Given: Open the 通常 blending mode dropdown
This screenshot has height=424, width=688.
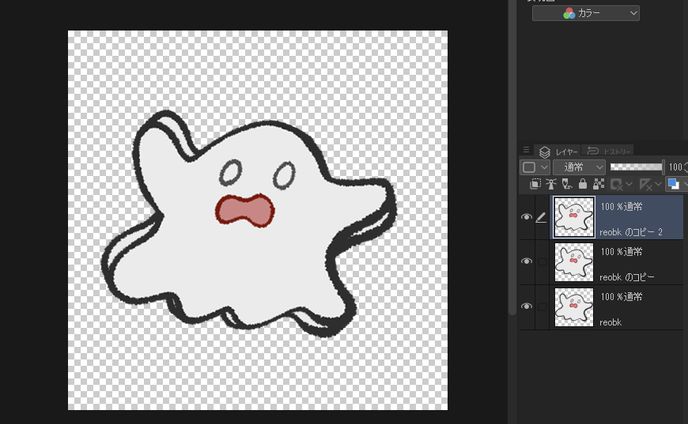Looking at the screenshot, I should click(579, 167).
